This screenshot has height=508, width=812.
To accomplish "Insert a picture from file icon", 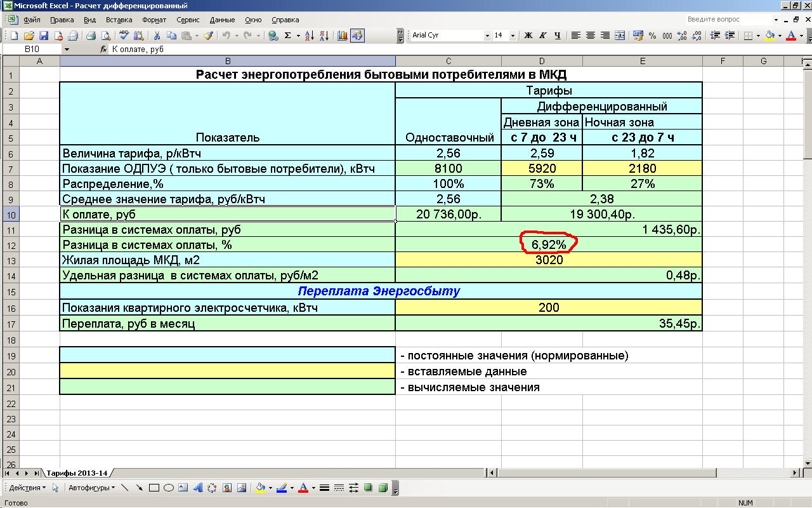I will (242, 488).
